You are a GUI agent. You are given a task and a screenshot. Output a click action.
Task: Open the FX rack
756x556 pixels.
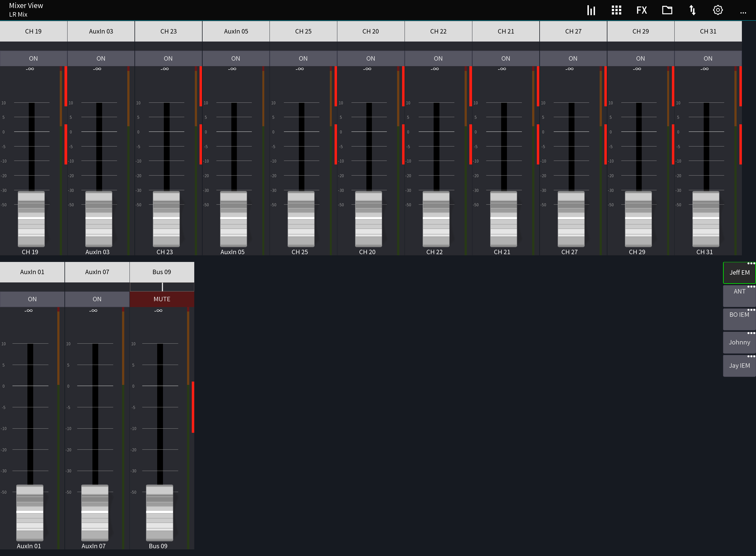(641, 10)
